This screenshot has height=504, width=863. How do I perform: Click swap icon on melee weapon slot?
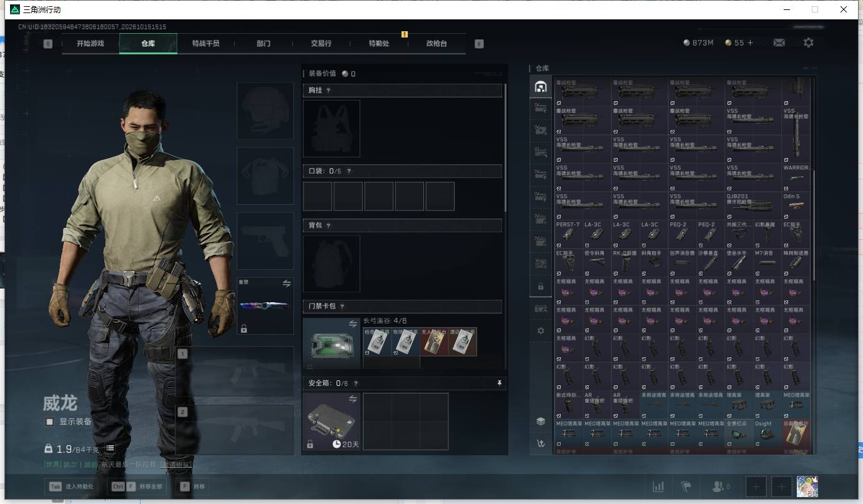click(x=287, y=284)
